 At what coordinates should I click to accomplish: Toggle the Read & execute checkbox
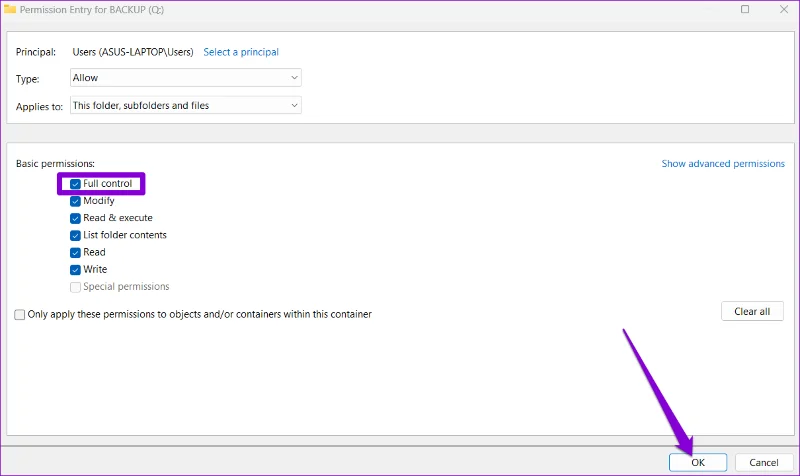click(75, 218)
